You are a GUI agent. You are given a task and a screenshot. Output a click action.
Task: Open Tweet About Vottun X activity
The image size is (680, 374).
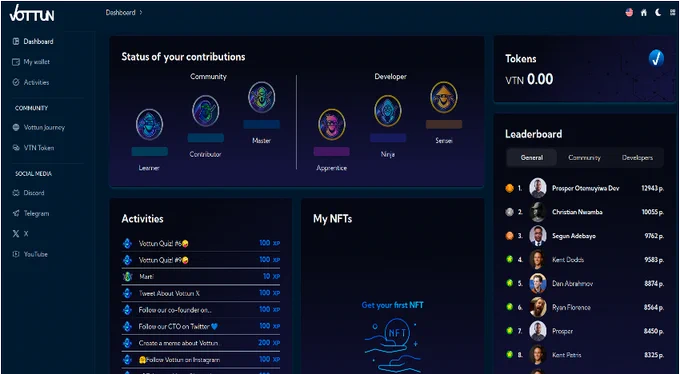point(201,293)
